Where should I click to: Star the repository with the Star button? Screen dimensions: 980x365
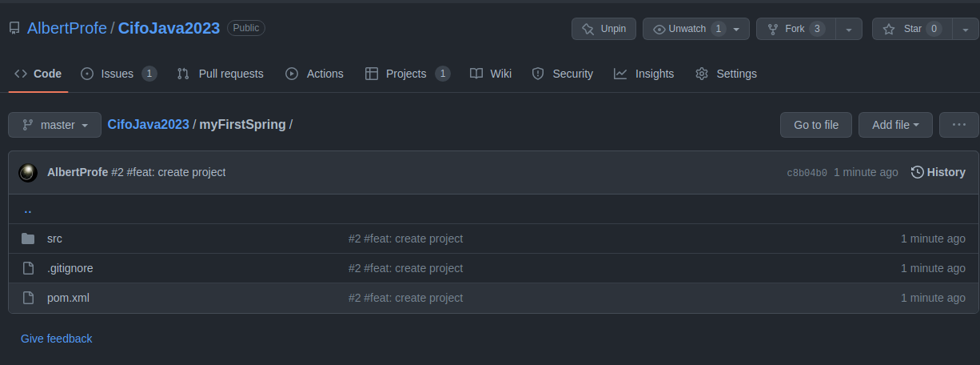tap(912, 29)
